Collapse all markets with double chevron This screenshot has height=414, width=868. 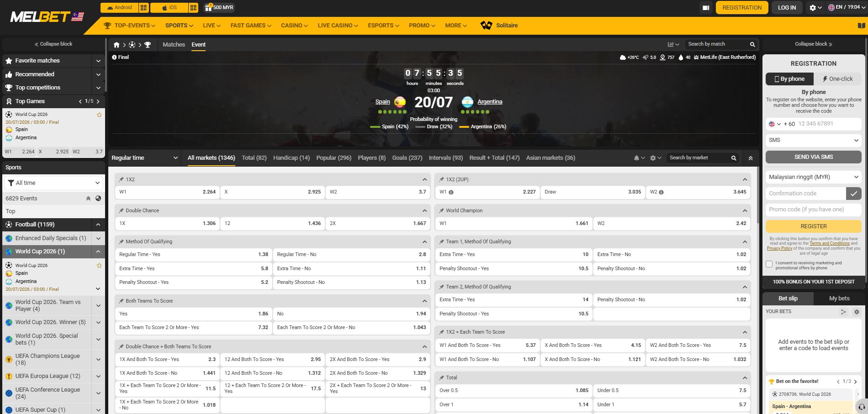[750, 158]
